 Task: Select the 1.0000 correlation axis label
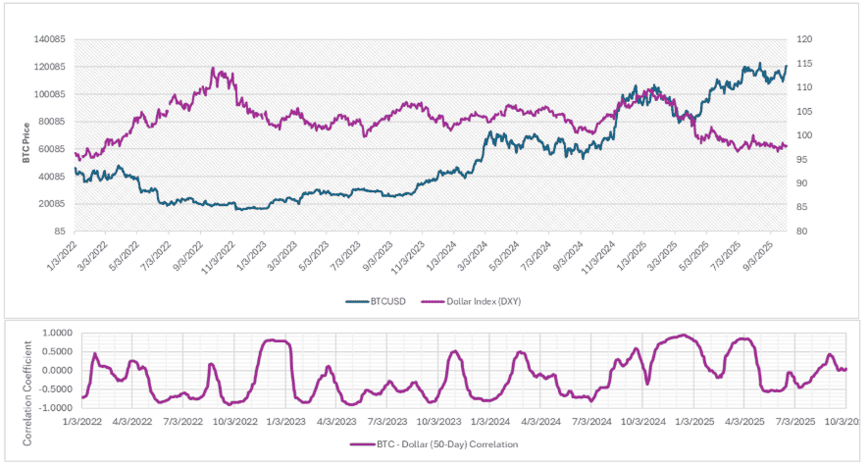point(58,333)
